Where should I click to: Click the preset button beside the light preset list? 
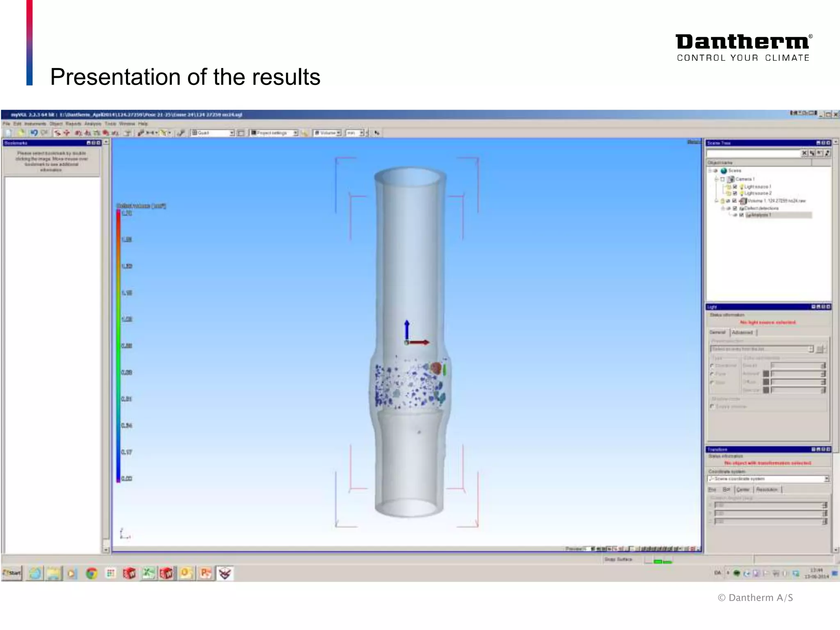[820, 349]
